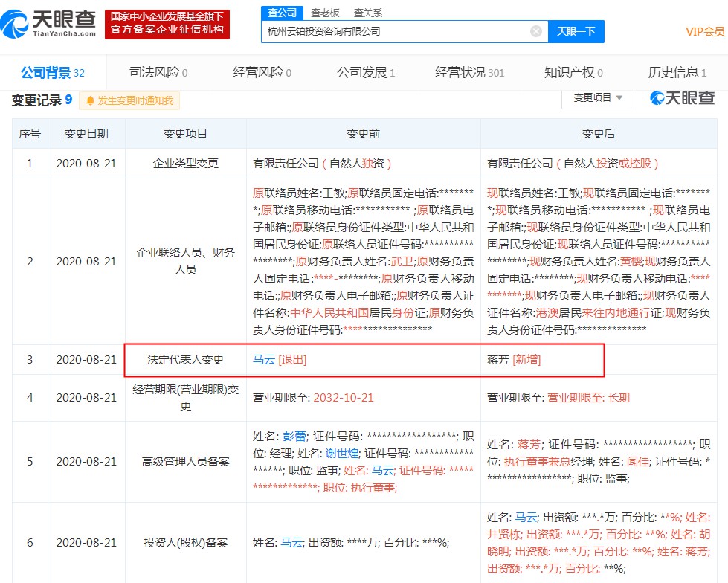
Task: Select the 高级管理人员备案 cell
Action: point(185,462)
